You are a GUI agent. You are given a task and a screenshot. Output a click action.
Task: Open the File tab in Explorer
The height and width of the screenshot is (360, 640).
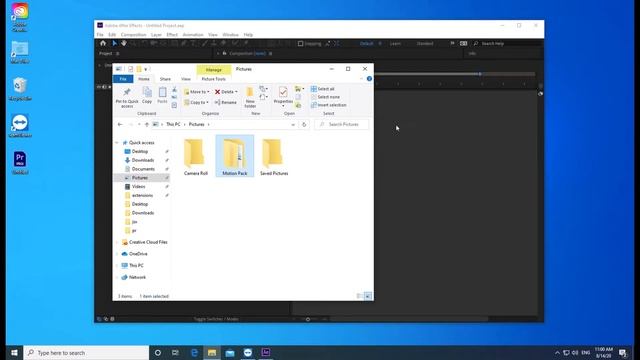tap(123, 79)
